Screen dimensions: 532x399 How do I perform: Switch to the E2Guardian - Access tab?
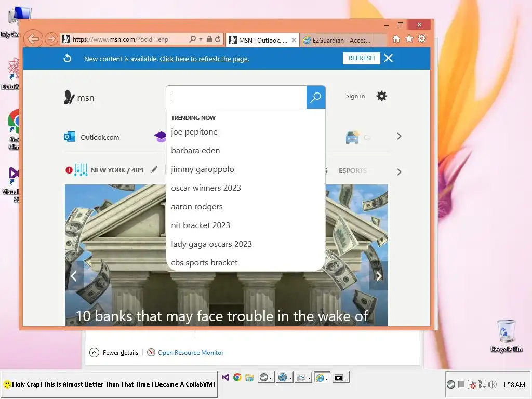point(337,41)
